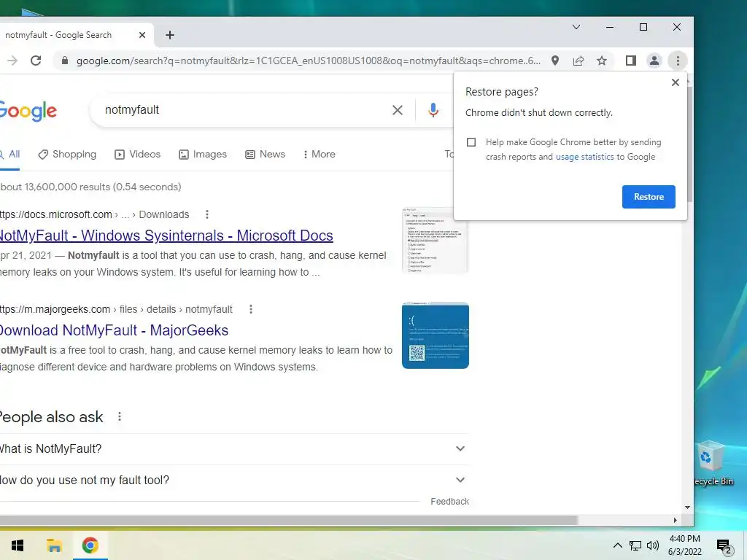The image size is (747, 560).
Task: Click the Restore button
Action: (x=649, y=197)
